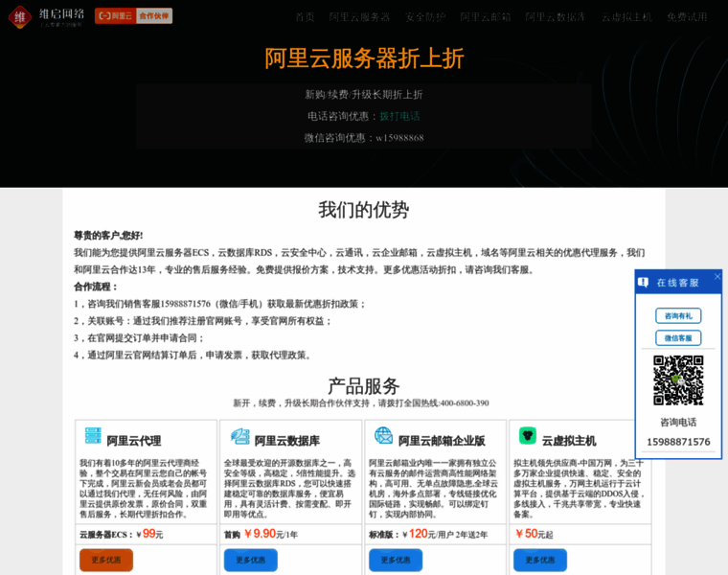Open the 阿里云服务器 menu item
Viewport: 728px width, 575px height.
(359, 17)
